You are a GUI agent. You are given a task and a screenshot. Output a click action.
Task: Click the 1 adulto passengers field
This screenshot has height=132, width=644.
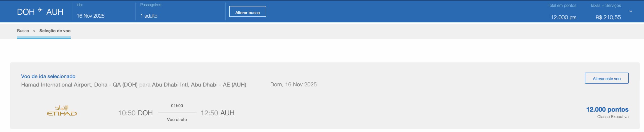click(x=149, y=16)
